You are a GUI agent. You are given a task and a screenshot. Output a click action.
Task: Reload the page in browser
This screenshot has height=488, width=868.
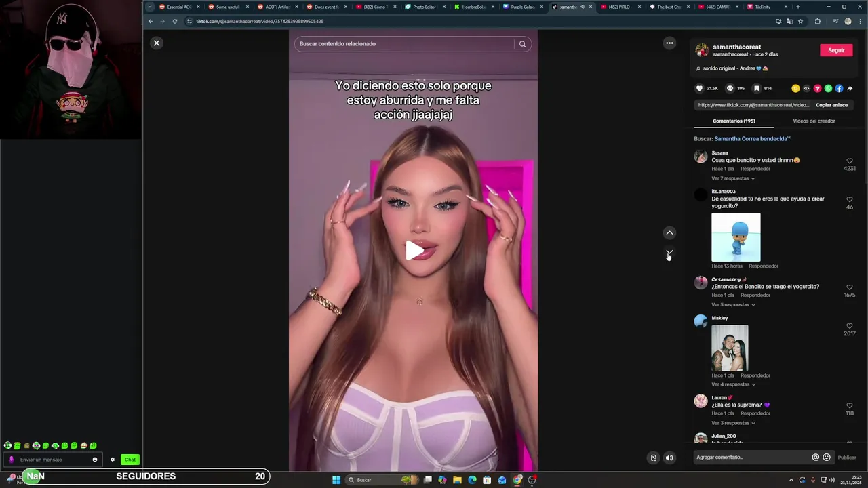click(175, 21)
